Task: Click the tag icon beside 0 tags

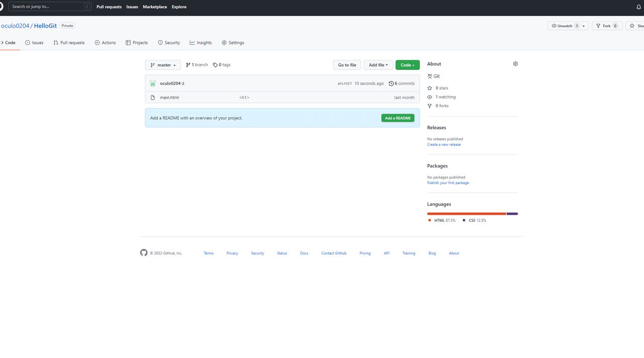Action: (215, 65)
